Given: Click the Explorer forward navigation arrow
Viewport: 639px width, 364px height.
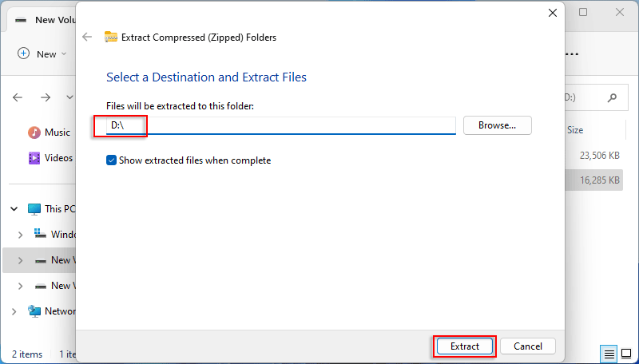Looking at the screenshot, I should [46, 97].
